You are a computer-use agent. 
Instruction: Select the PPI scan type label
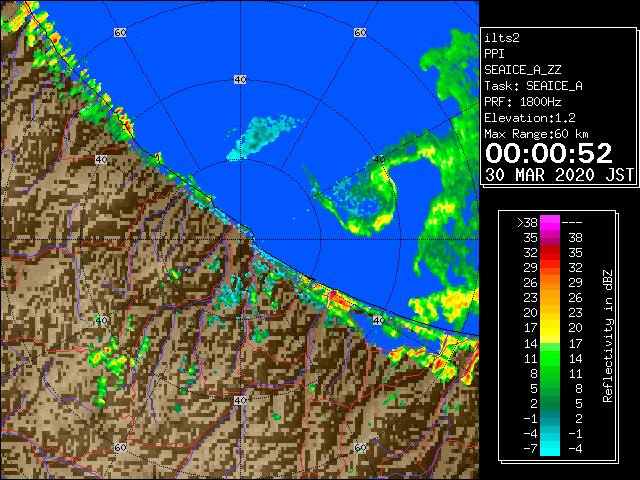[494, 54]
